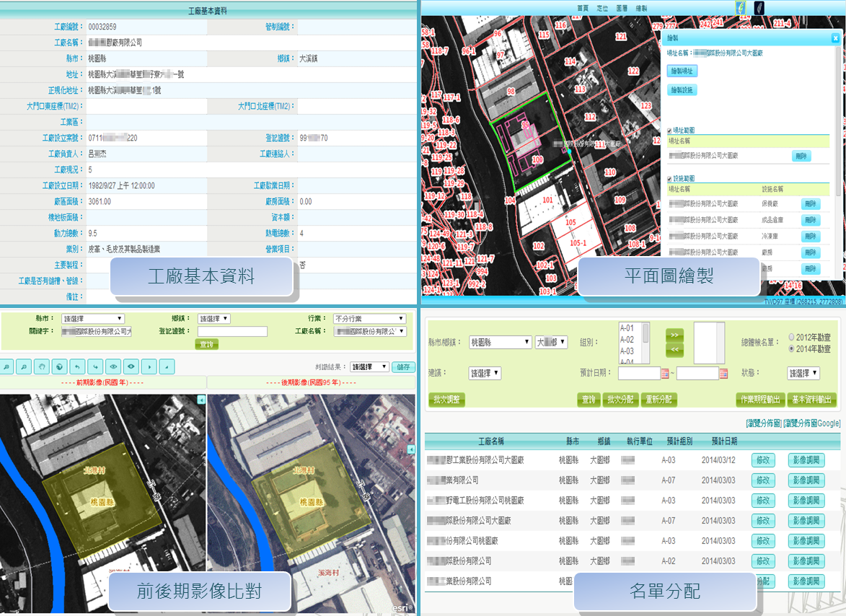Click the 批次調整 button

click(x=446, y=400)
